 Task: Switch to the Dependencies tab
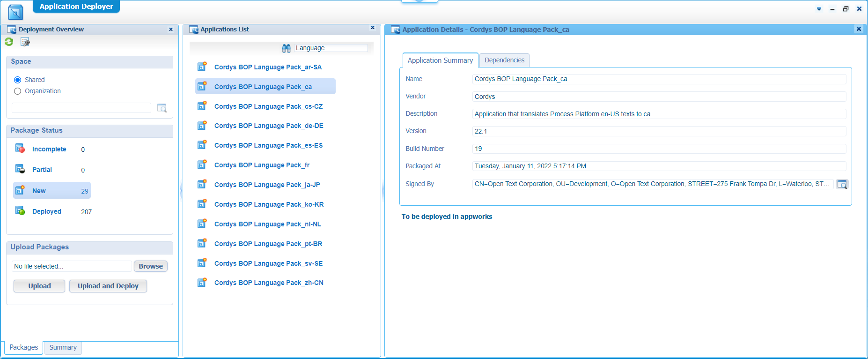click(504, 60)
